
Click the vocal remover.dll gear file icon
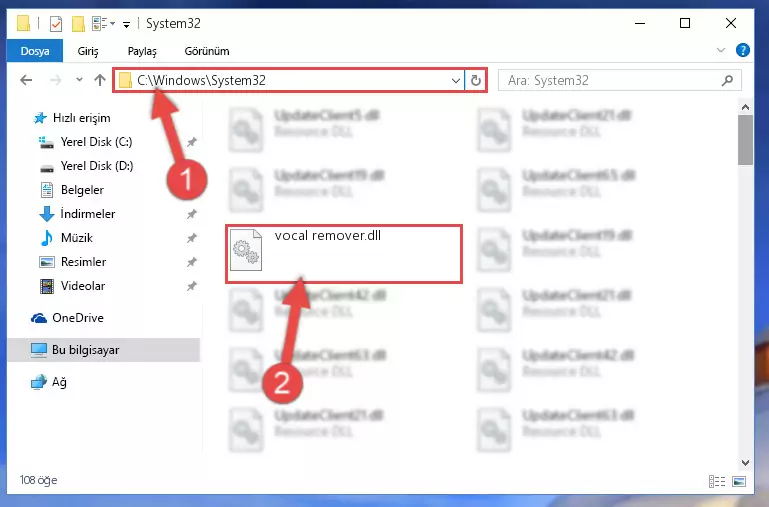246,250
